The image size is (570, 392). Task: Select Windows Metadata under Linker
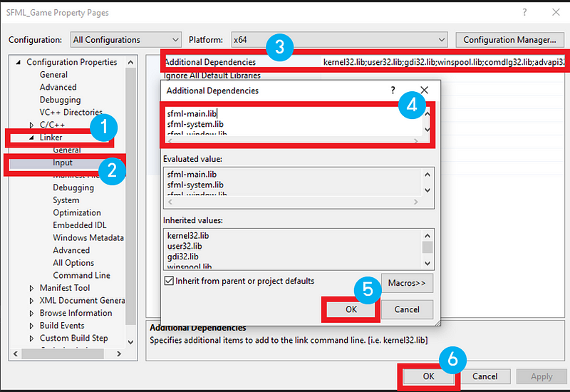(88, 238)
